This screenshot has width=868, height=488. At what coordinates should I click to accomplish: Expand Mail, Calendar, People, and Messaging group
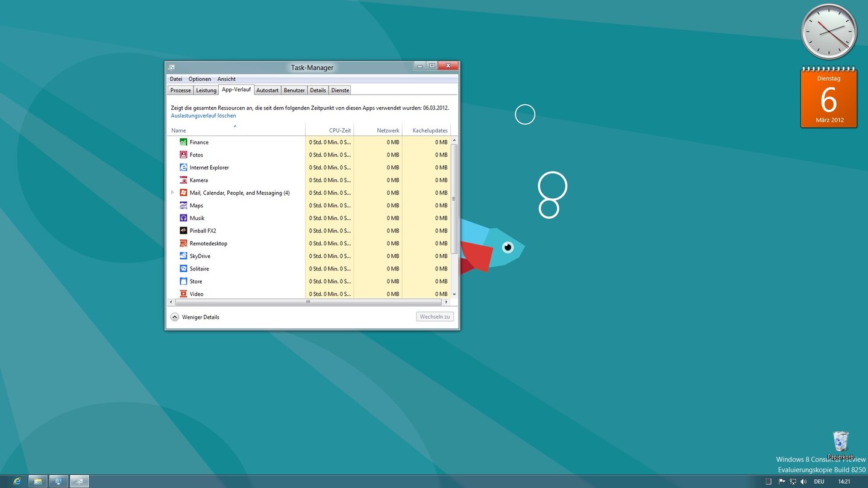point(172,193)
